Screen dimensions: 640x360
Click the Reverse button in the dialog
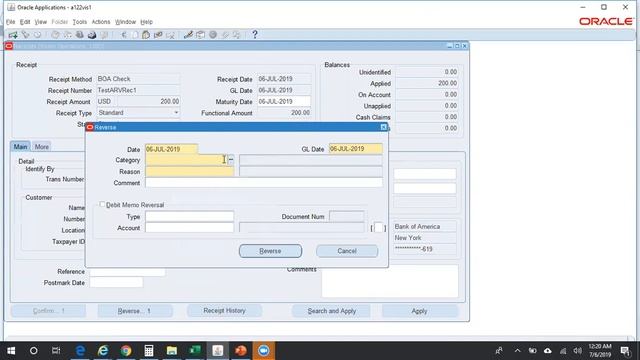270,251
